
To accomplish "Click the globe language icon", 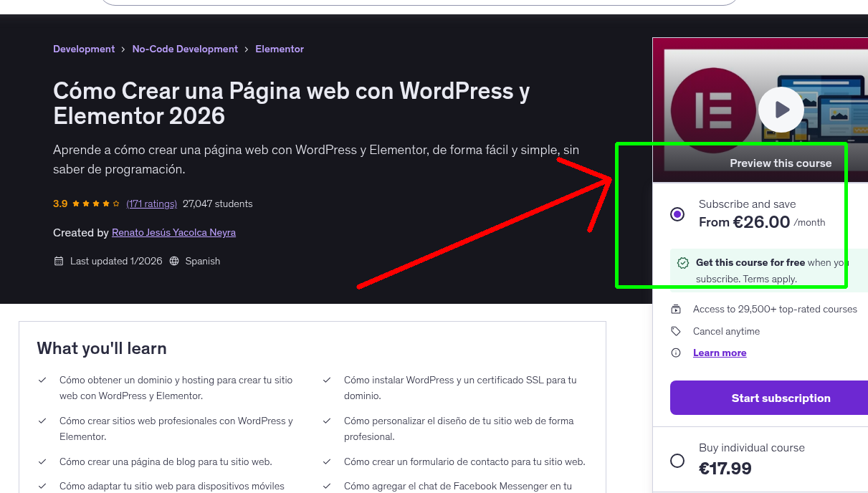I will pos(174,261).
